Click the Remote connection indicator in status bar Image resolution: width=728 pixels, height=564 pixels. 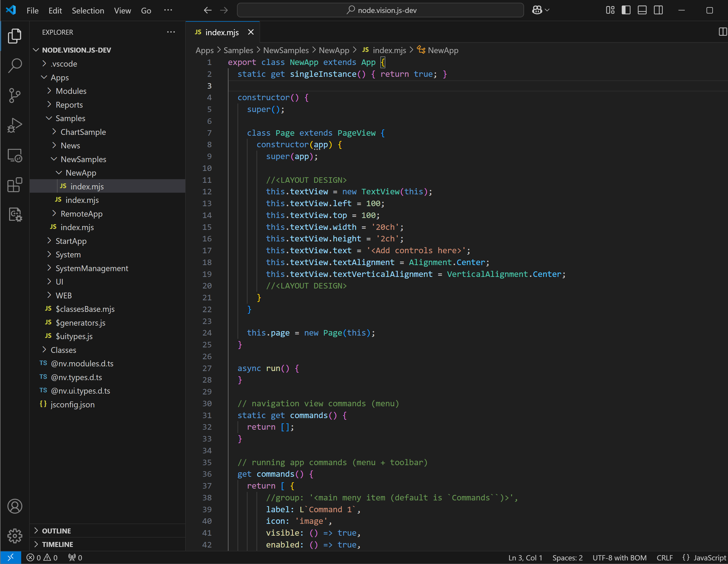[10, 557]
